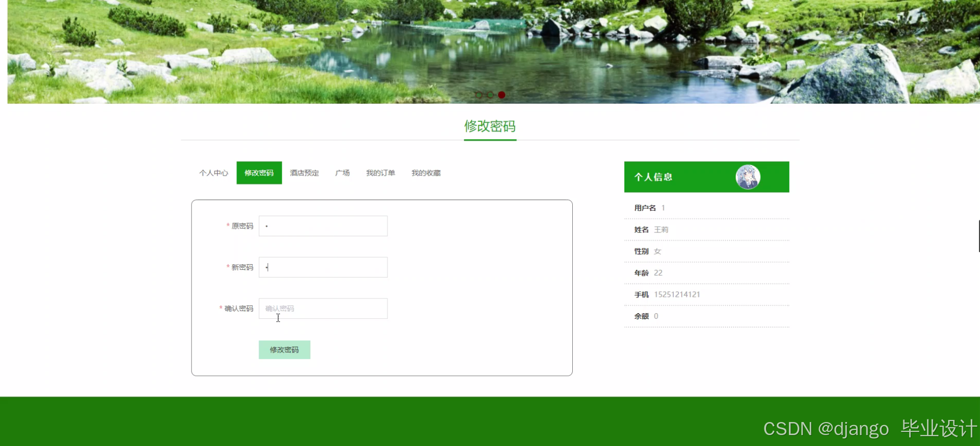
Task: Click the 个人信息 panel header
Action: (x=707, y=177)
